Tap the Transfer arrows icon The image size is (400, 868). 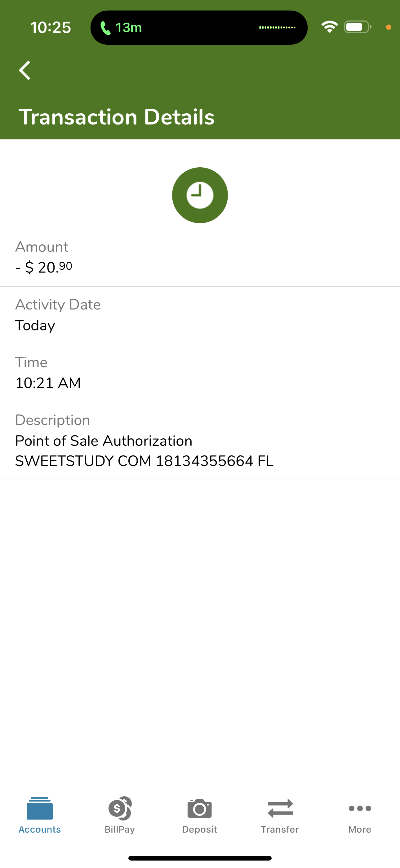tap(280, 808)
